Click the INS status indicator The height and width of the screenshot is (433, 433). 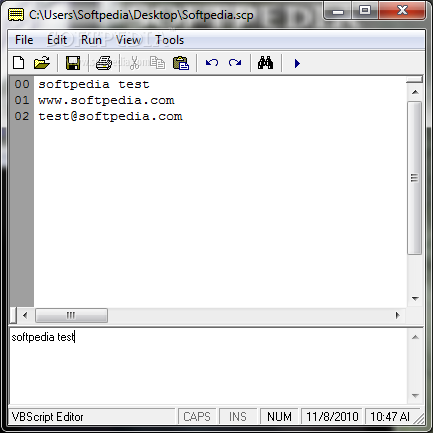[x=238, y=417]
